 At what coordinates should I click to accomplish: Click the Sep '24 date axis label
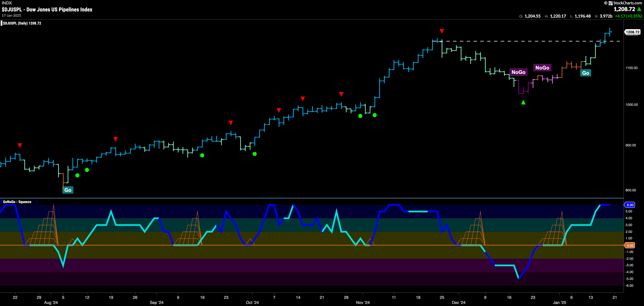tap(157, 302)
